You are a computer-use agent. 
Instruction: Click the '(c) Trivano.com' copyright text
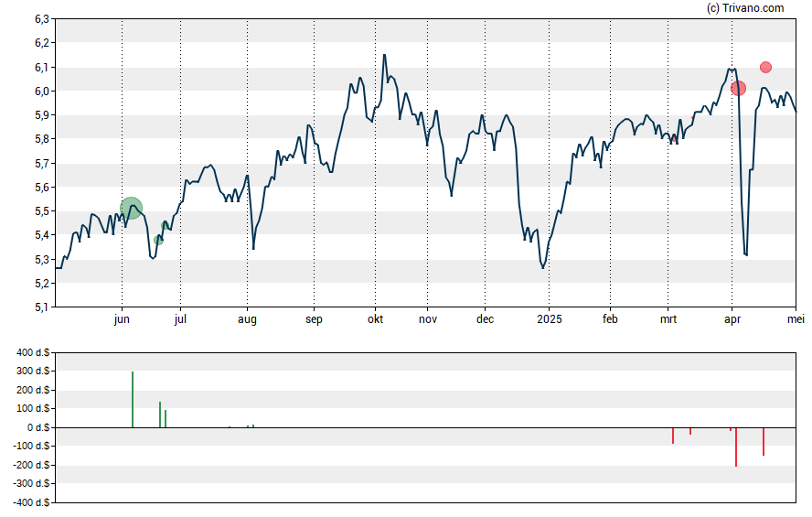[x=745, y=7]
